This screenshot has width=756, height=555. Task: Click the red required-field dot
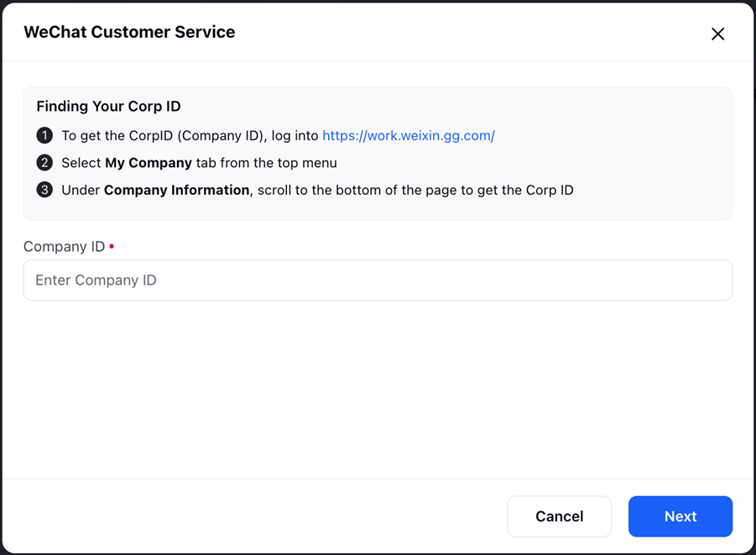coord(112,246)
